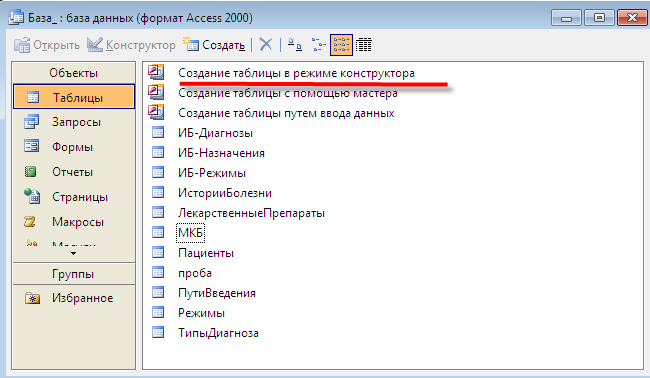This screenshot has height=378, width=650.
Task: Collapse the Объекты header bar
Action: pos(74,73)
